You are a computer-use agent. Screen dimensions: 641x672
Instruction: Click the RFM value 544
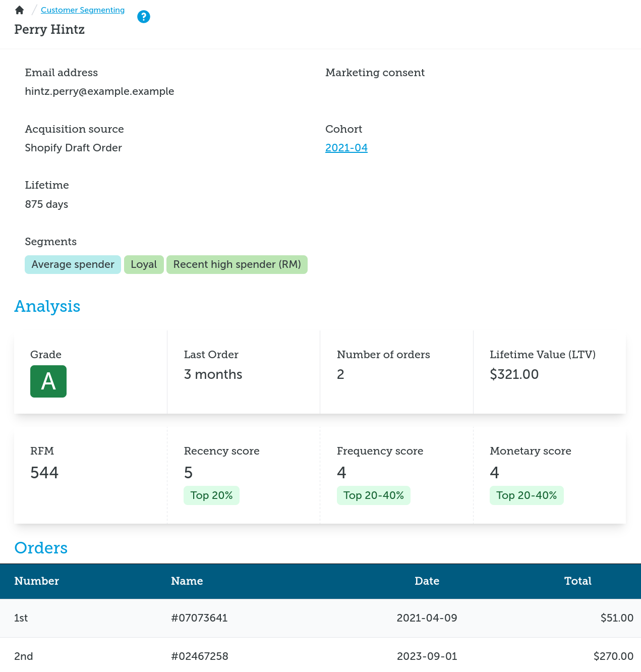[x=44, y=473]
